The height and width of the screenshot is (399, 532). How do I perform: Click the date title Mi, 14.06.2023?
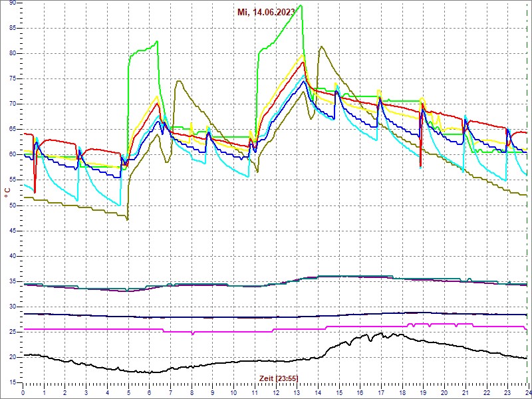coord(266,13)
